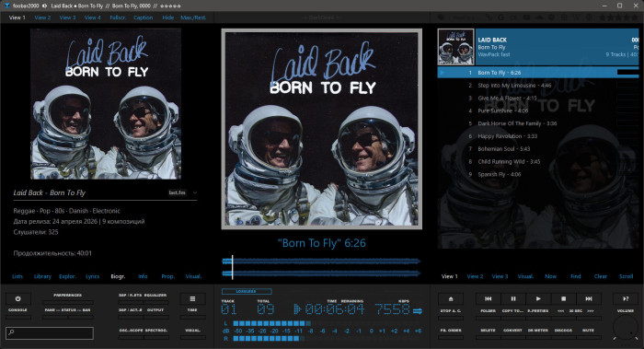The width and height of the screenshot is (644, 349).
Task: Skip to the previous track
Action: tap(488, 299)
